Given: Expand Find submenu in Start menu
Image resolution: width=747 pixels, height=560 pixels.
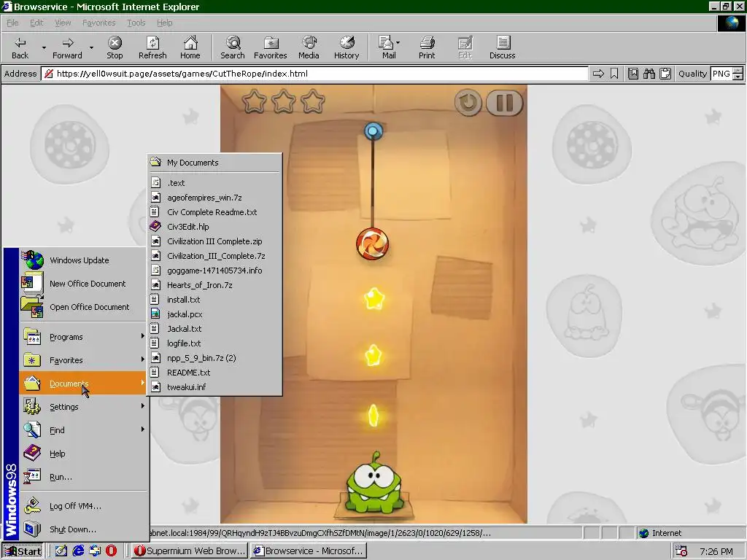Looking at the screenshot, I should (x=82, y=430).
